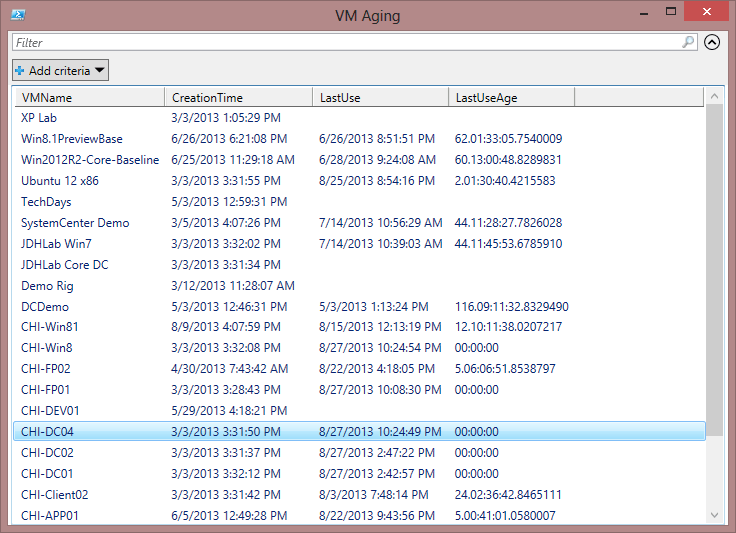736x533 pixels.
Task: Sort by the LastUse column header
Action: [381, 98]
